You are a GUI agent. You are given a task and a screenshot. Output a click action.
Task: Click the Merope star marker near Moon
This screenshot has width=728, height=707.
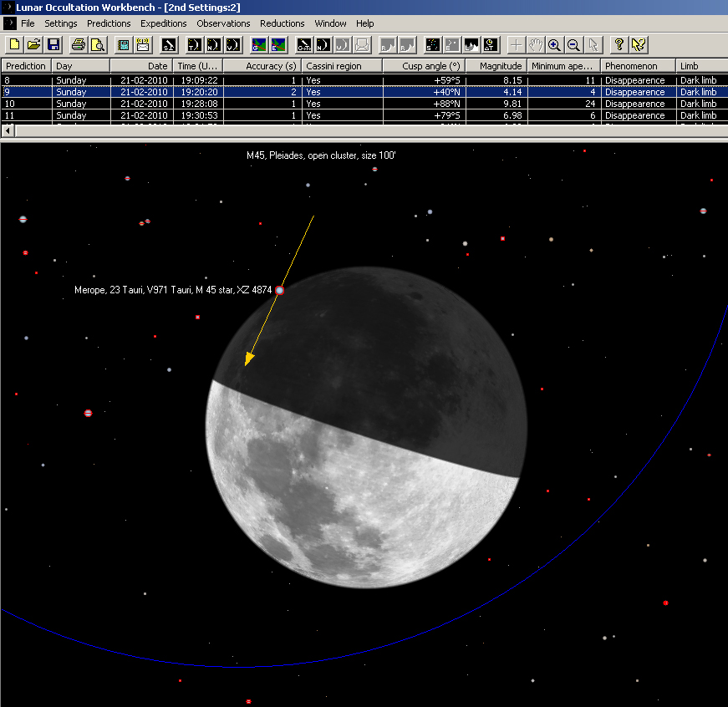coord(279,290)
